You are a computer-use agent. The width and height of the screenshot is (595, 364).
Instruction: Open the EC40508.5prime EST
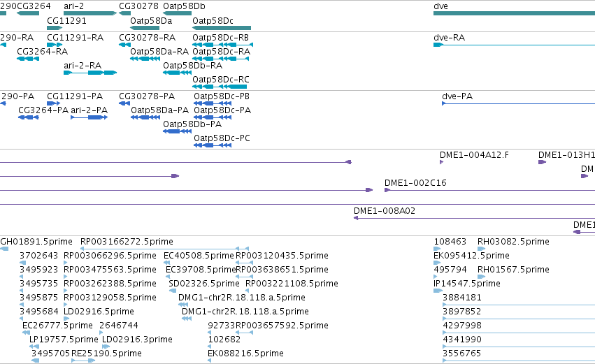pos(199,256)
